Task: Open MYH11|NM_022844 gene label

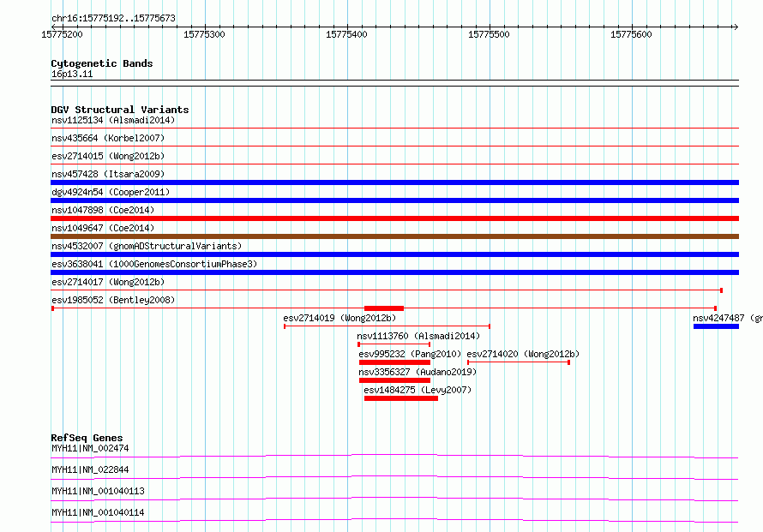Action: 90,469
